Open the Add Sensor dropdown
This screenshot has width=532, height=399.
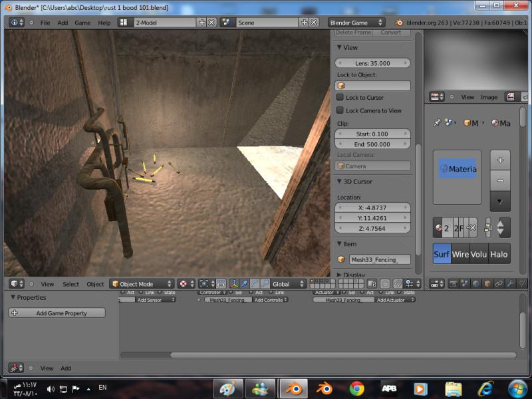point(156,300)
